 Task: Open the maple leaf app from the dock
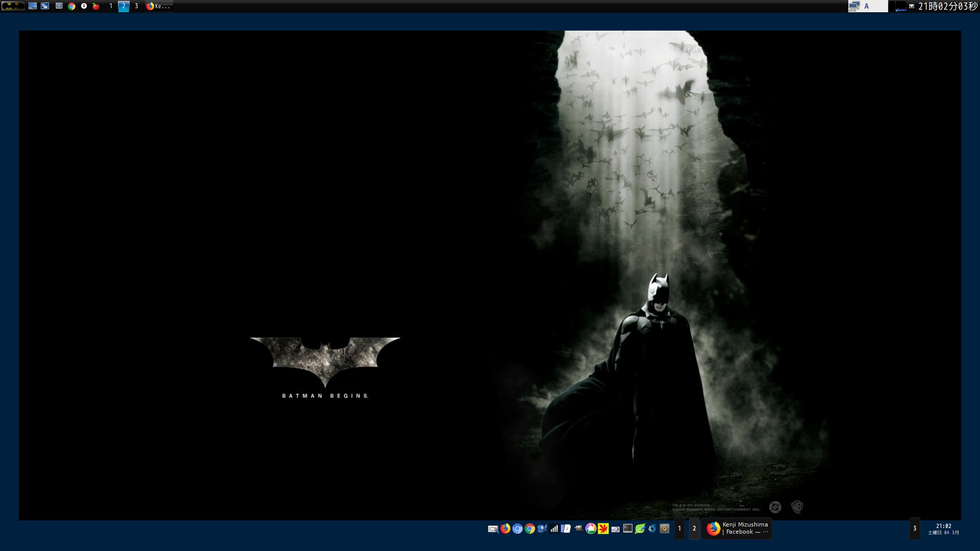tap(602, 529)
